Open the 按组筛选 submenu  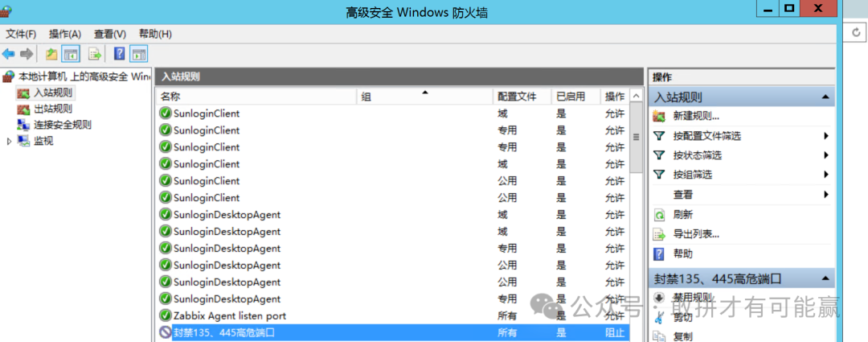click(692, 175)
